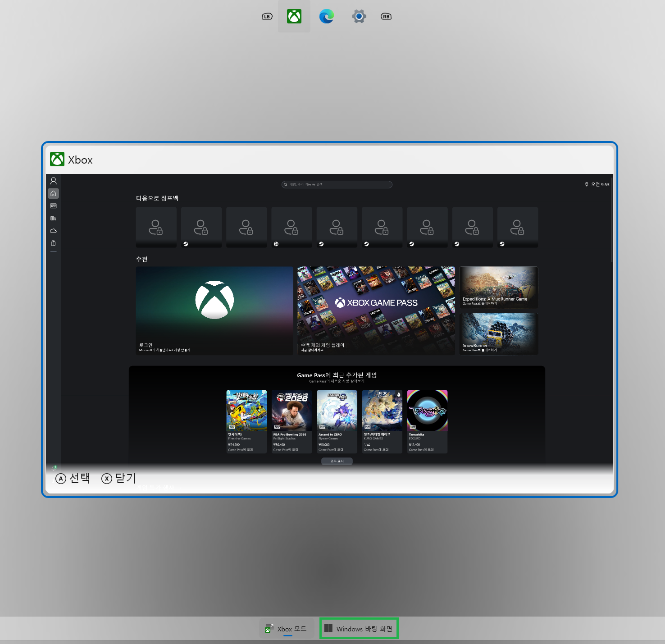Open the 덴샤어택! game tile

246,422
